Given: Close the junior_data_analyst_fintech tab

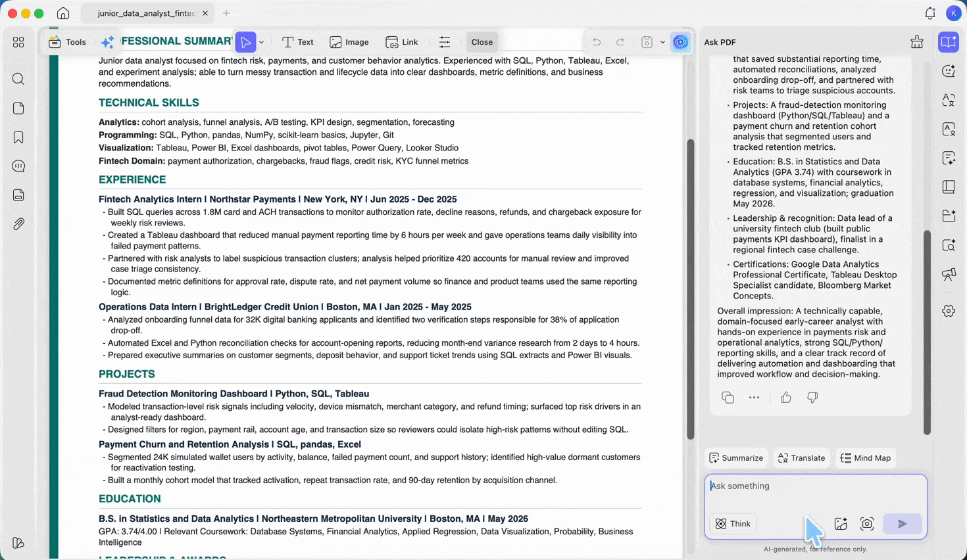Looking at the screenshot, I should pyautogui.click(x=205, y=13).
